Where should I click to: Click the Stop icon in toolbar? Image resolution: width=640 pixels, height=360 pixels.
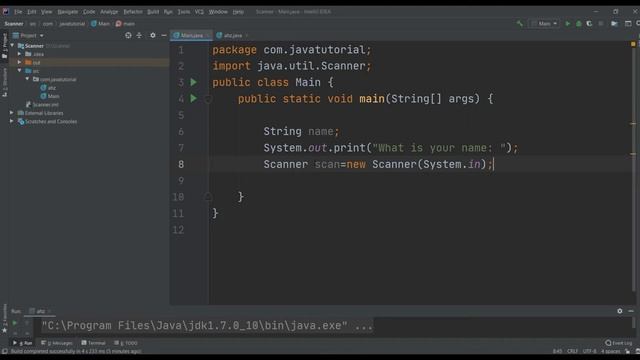click(600, 24)
